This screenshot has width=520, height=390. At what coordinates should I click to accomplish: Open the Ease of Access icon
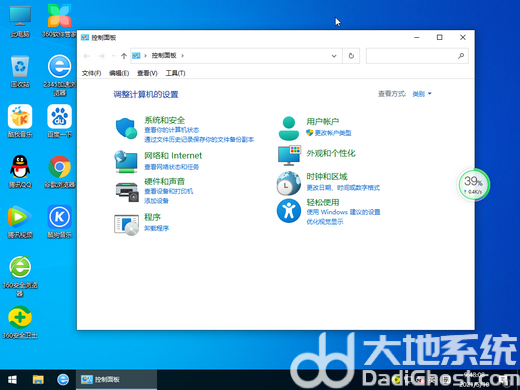click(x=289, y=211)
